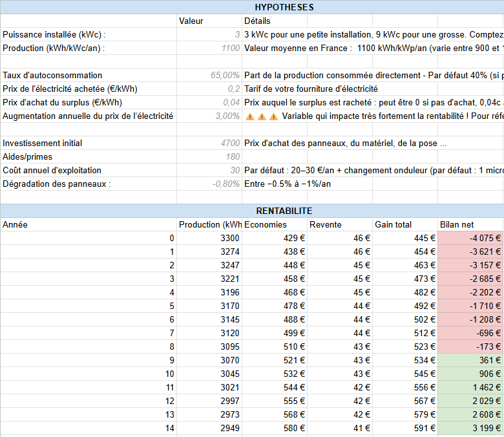Select the HYPOTHESES section header
This screenshot has height=437, width=504.
[284, 7]
